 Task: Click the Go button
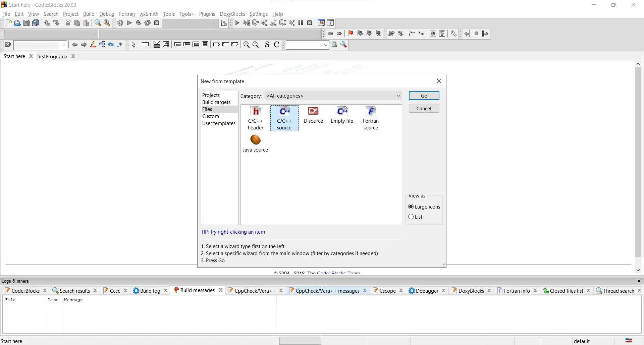(x=424, y=96)
